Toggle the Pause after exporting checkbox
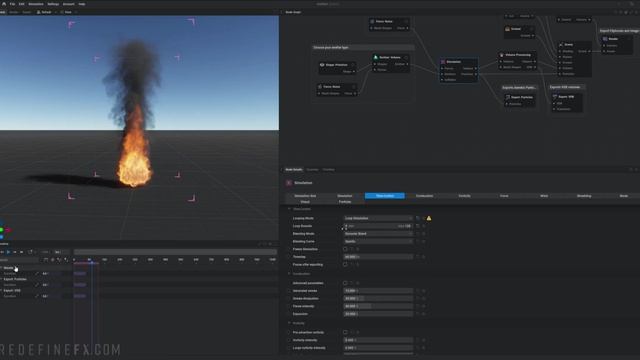The width and height of the screenshot is (640, 360). (345, 264)
